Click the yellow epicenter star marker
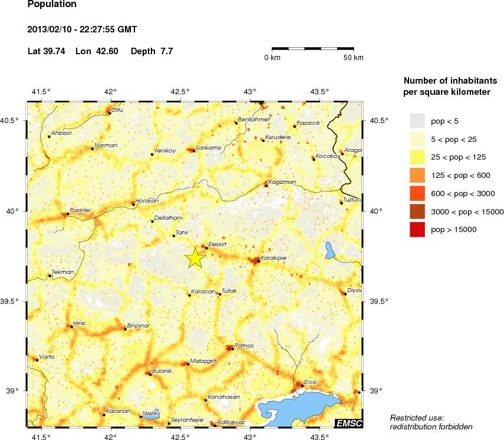This screenshot has width=504, height=440. (196, 257)
